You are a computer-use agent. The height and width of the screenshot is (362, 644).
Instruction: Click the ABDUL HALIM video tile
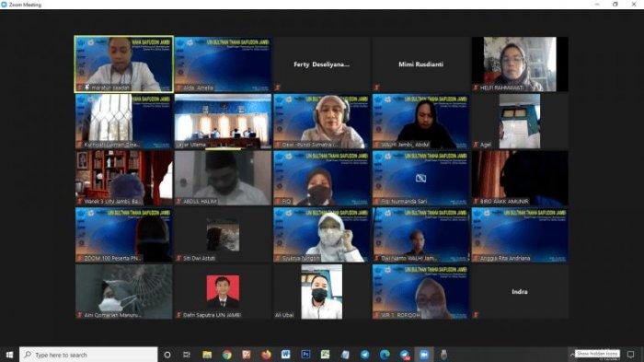(223, 178)
